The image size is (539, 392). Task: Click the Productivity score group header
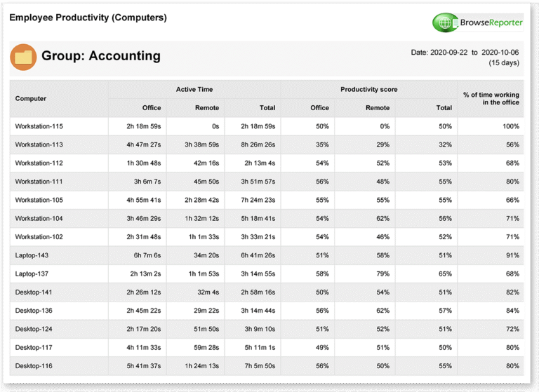(x=369, y=89)
